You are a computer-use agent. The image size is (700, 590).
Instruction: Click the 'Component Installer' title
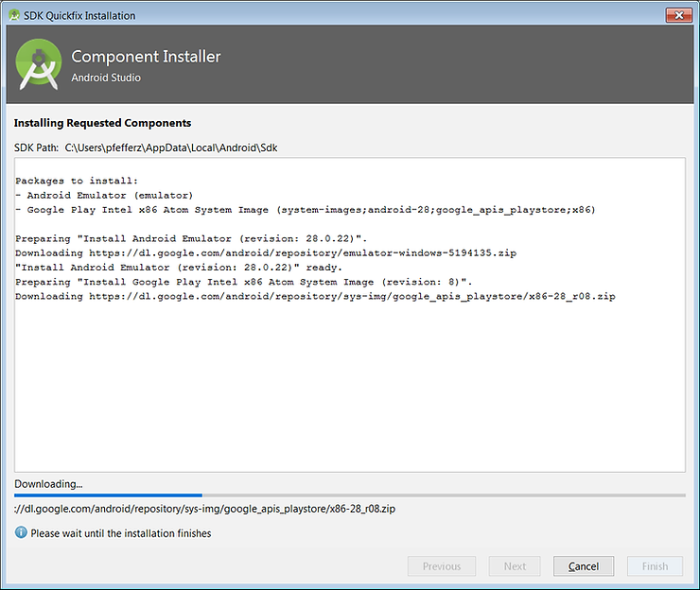pyautogui.click(x=146, y=57)
